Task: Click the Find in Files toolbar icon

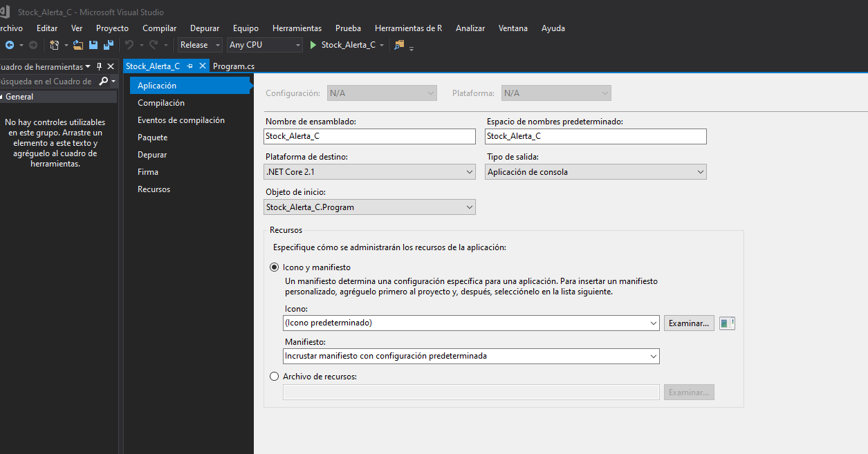Action: coord(399,45)
